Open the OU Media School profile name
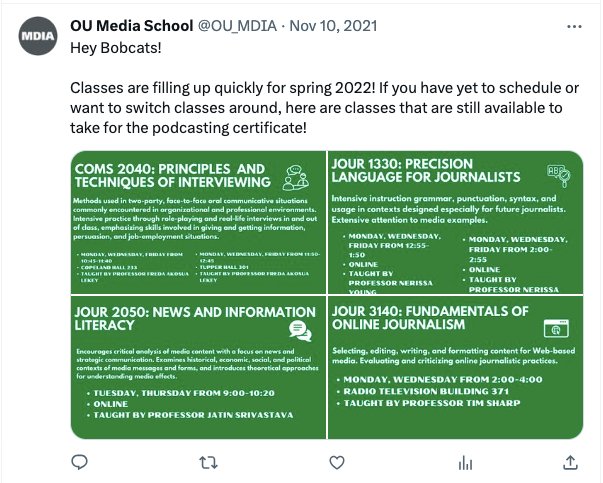The width and height of the screenshot is (603, 483). (132, 26)
